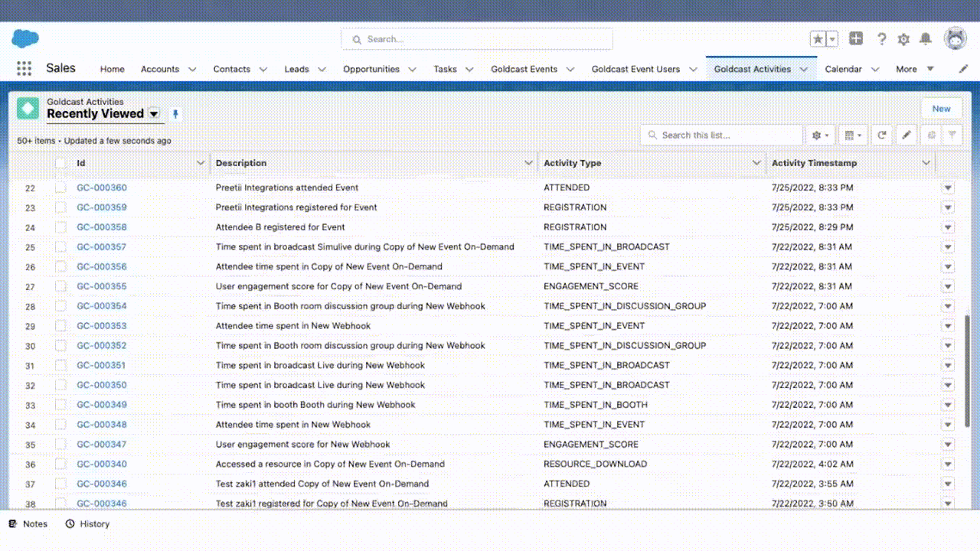The height and width of the screenshot is (551, 980).
Task: Open record GC-000350
Action: (102, 385)
